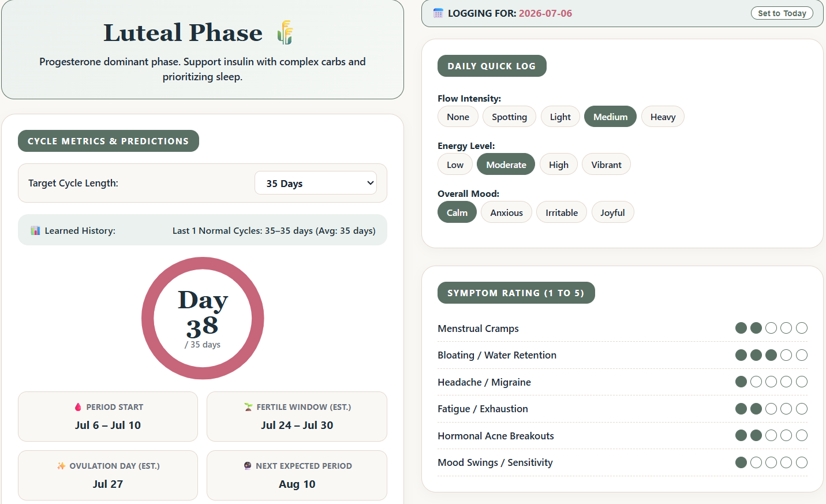The height and width of the screenshot is (504, 826).
Task: Click the wheat icon next to Luteal Phase
Action: tap(285, 32)
